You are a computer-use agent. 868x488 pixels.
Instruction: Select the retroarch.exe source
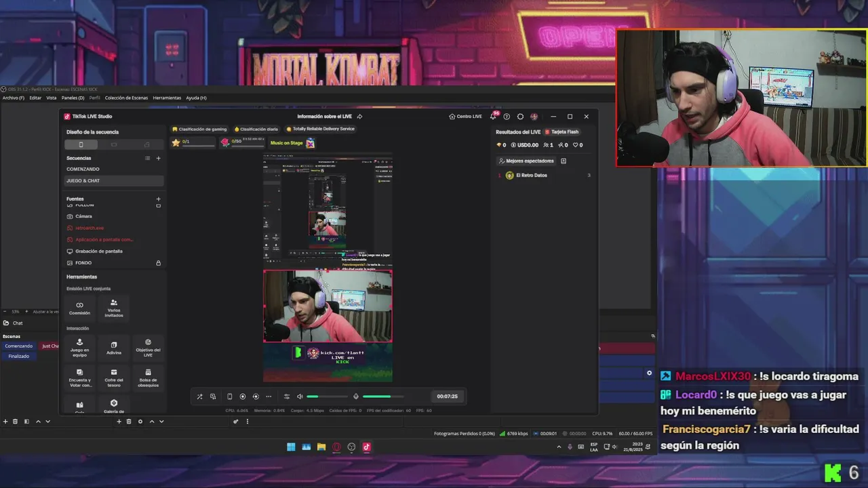pyautogui.click(x=114, y=228)
